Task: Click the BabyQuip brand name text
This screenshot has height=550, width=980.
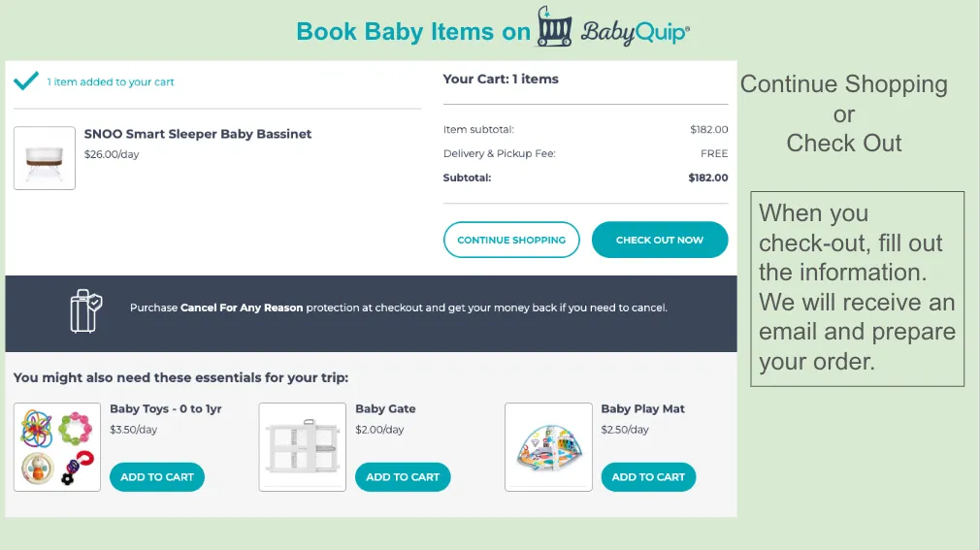Action: coord(636,32)
